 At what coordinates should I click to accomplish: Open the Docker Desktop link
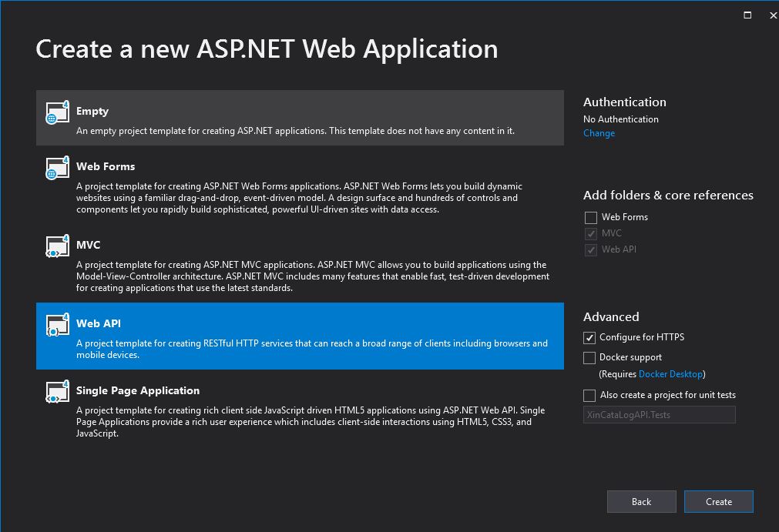670,373
